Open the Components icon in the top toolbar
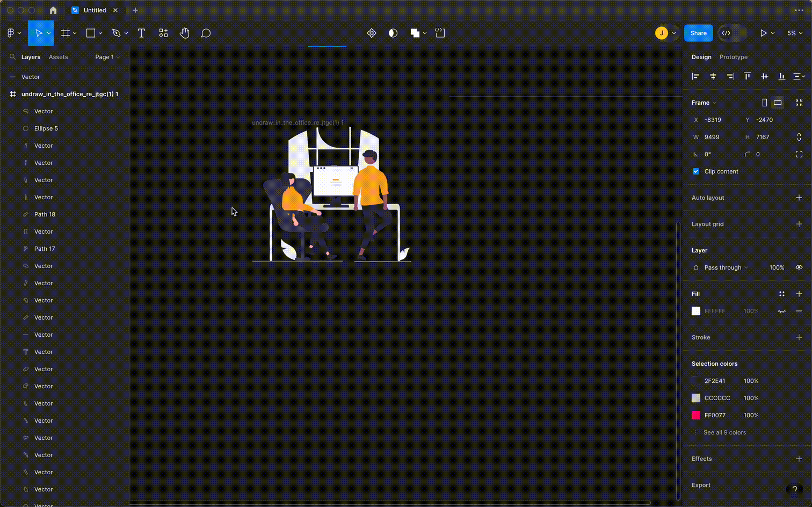The image size is (812, 507). coord(372,33)
